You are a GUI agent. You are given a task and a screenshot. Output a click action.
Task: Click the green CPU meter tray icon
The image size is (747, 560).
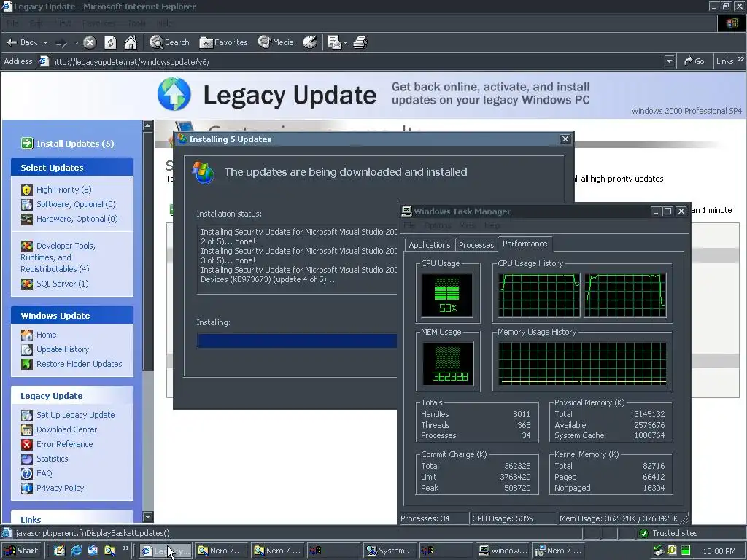pyautogui.click(x=686, y=551)
